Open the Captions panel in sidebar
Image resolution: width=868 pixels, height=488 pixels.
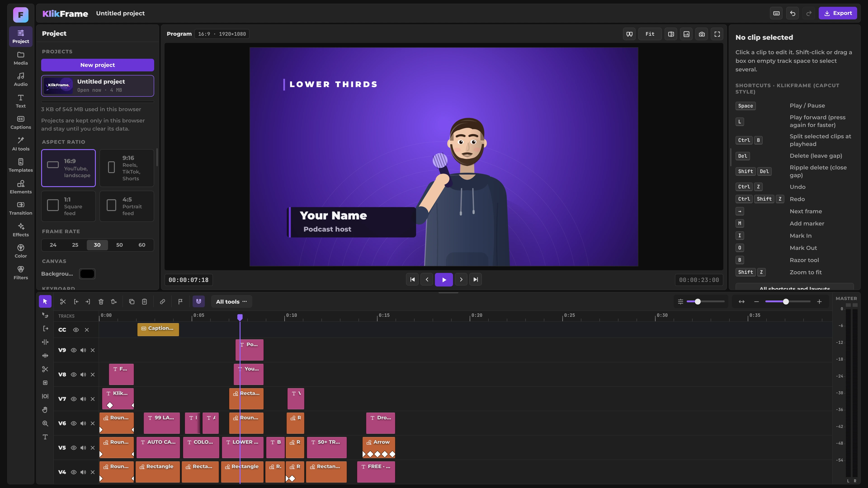pos(21,123)
